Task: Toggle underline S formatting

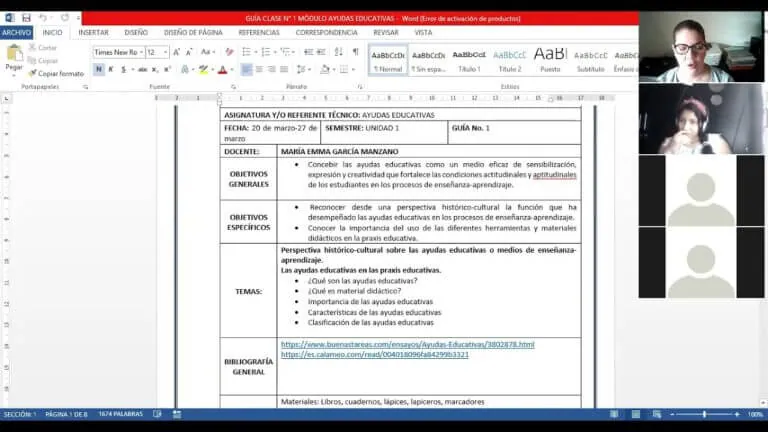Action: (x=123, y=70)
